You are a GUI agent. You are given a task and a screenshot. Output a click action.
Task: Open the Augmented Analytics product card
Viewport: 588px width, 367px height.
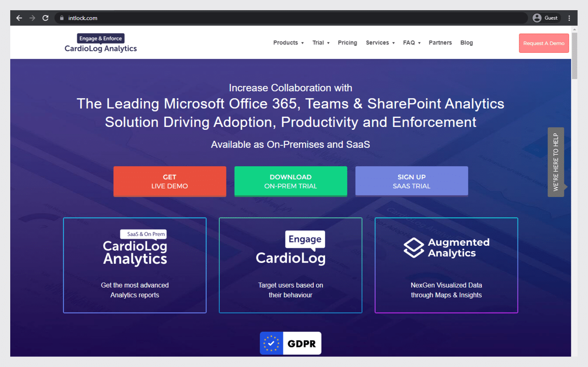(x=447, y=265)
